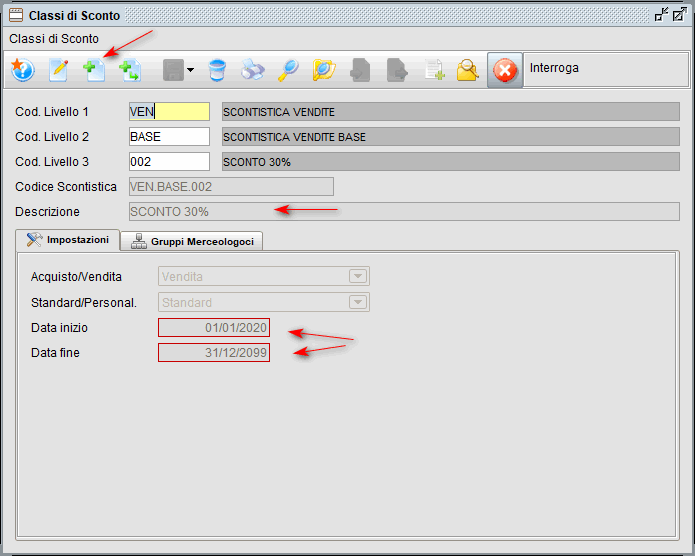Click the red X cancel button
The image size is (695, 556).
tap(505, 70)
